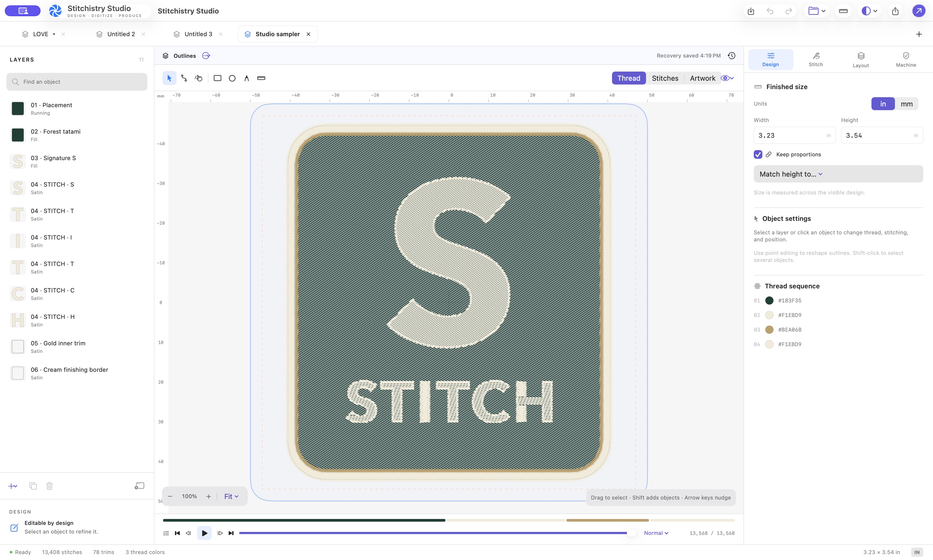The width and height of the screenshot is (933, 560).
Task: Jump to first stitch in playback
Action: 177,533
